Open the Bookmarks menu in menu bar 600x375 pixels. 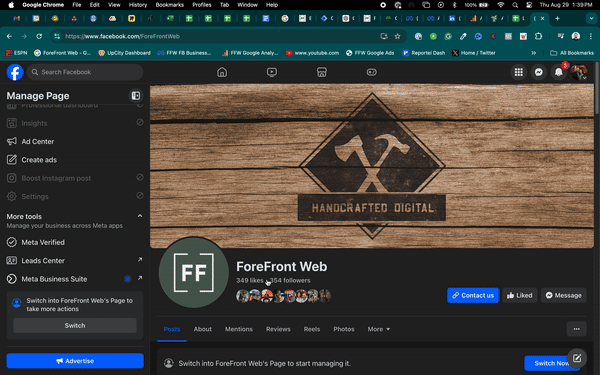click(x=170, y=5)
